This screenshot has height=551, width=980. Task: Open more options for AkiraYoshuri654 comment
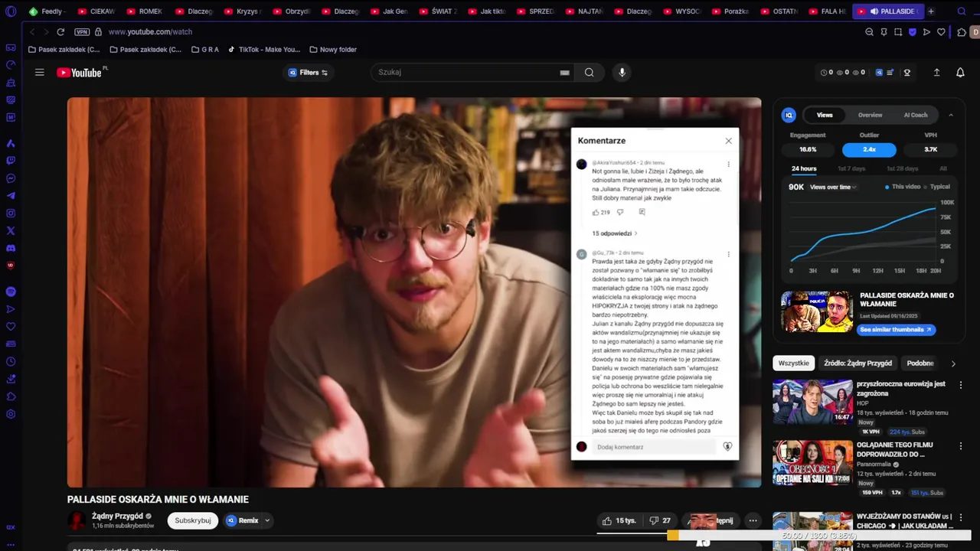point(728,165)
